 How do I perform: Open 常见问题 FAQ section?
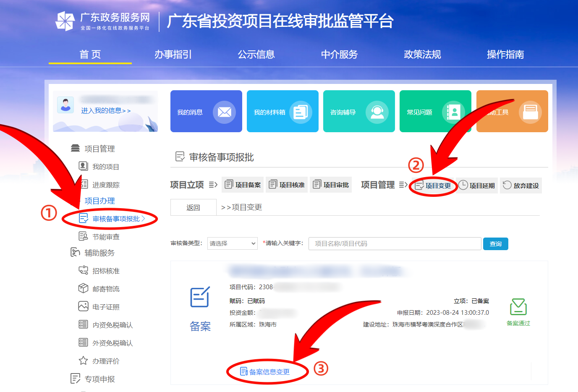pos(435,111)
